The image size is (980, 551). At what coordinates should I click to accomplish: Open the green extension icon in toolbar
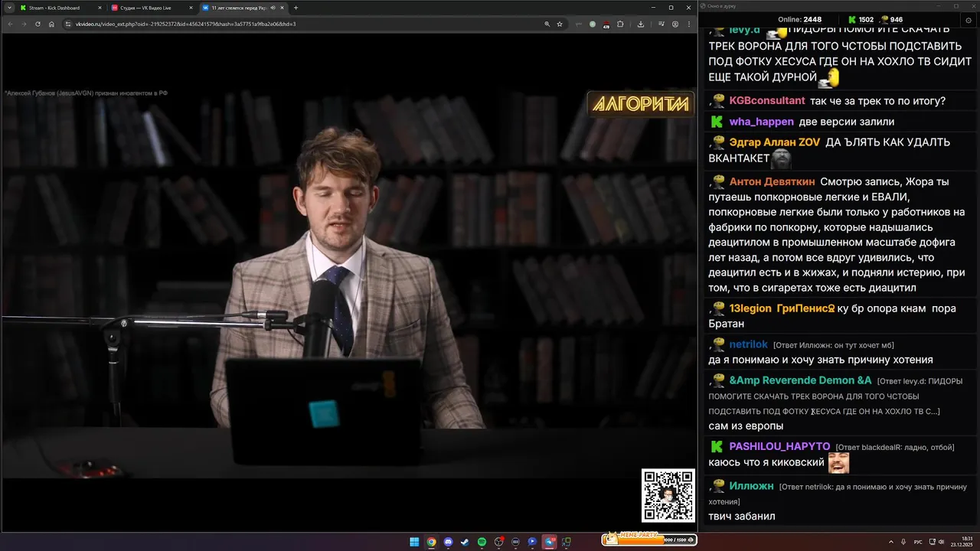click(593, 24)
